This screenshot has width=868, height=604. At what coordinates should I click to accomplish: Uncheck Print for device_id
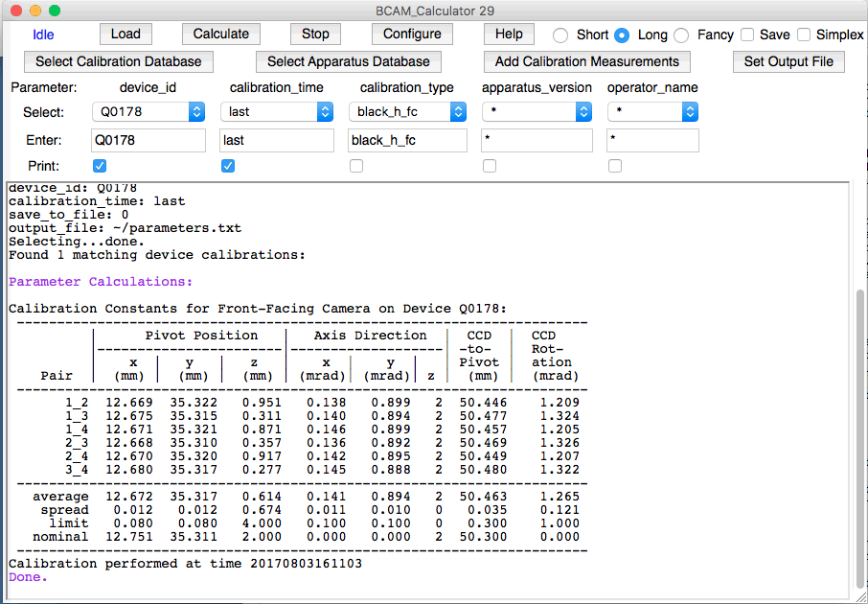pos(100,166)
